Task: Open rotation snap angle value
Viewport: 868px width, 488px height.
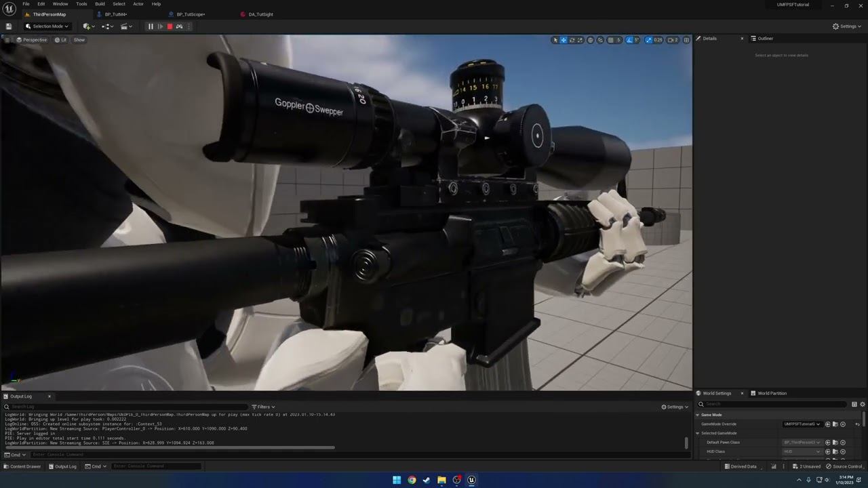Action: (x=637, y=40)
